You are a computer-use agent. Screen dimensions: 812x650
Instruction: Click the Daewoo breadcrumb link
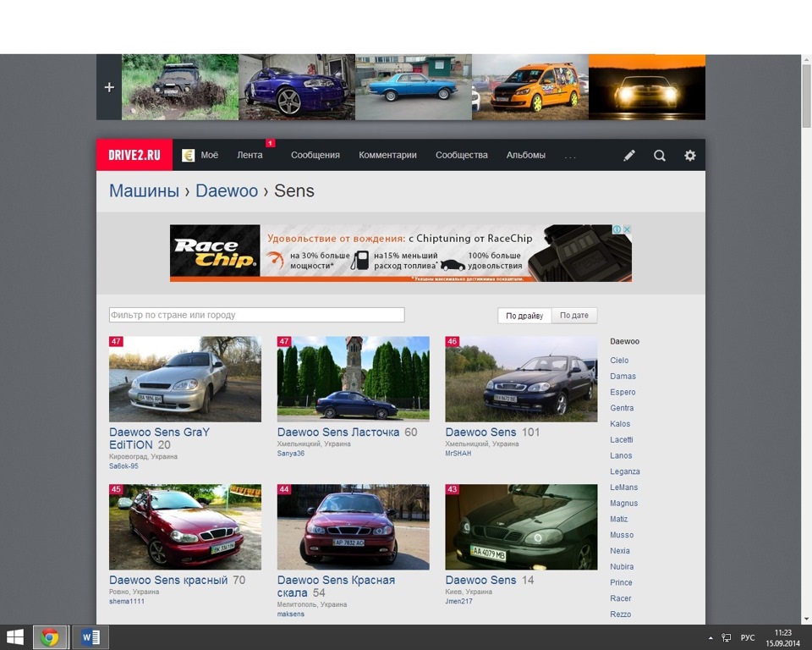[227, 190]
